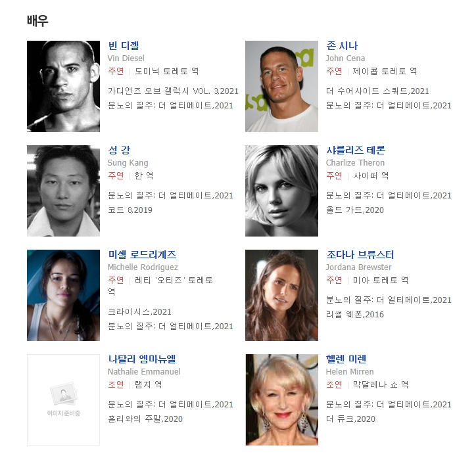Follow the 존 시나 name link
The image size is (476, 456).
coord(342,46)
